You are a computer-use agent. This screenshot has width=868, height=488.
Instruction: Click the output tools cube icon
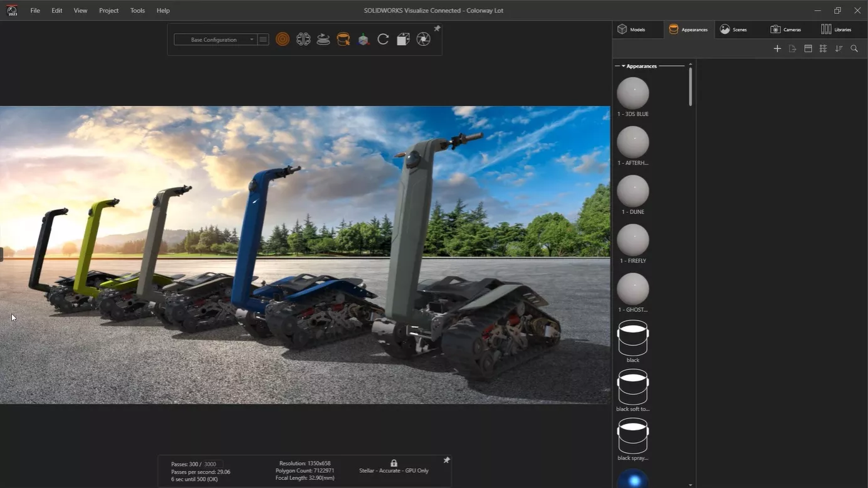pos(404,40)
